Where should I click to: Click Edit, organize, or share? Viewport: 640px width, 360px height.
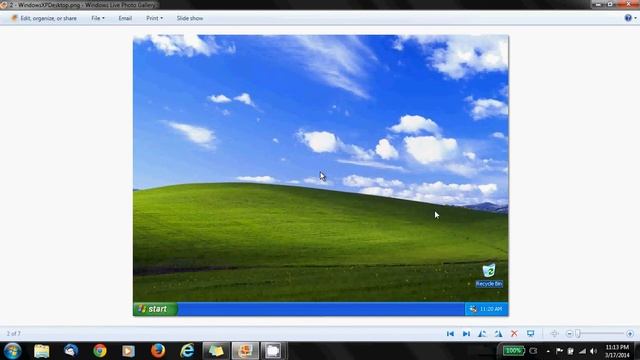pyautogui.click(x=44, y=18)
